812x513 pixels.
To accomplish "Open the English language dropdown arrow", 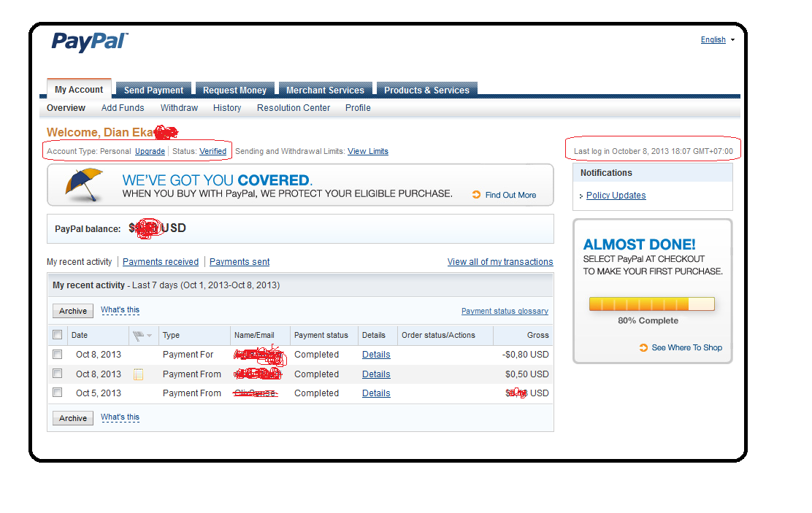I will click(x=732, y=40).
